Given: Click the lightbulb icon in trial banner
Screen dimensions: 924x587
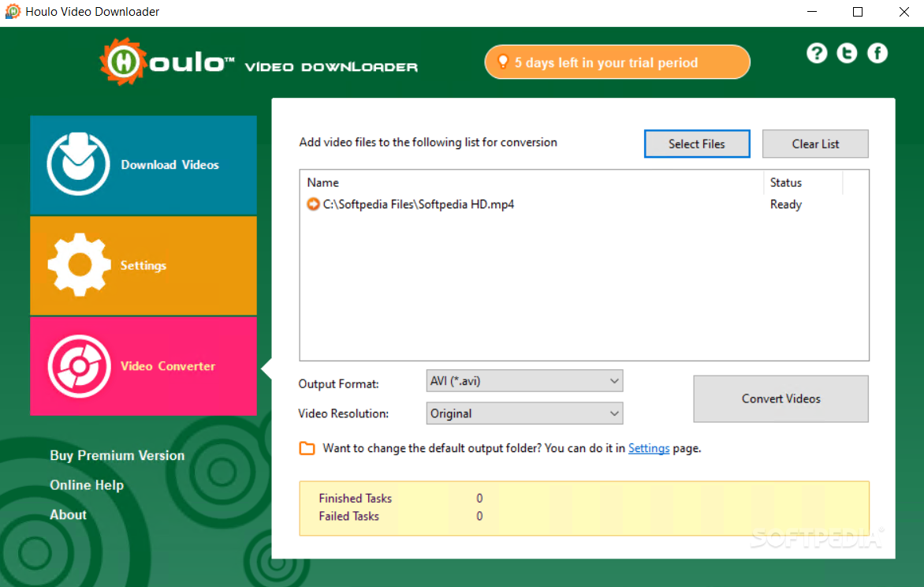Looking at the screenshot, I should 503,62.
